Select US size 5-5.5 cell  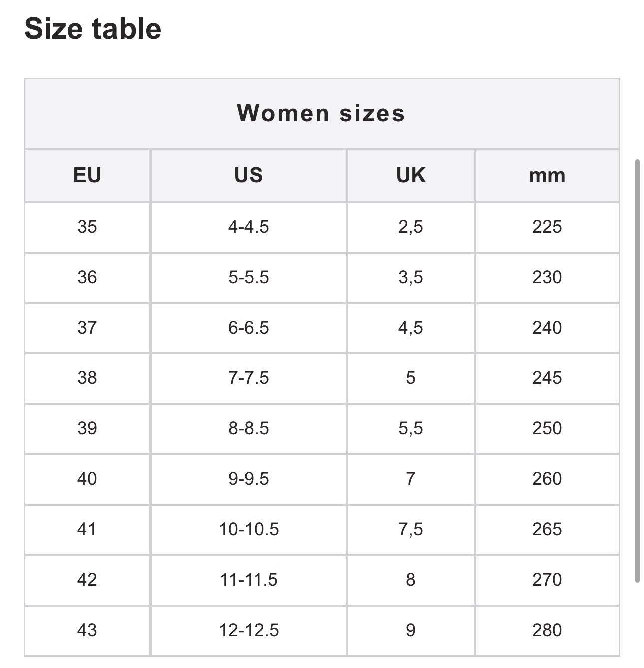pyautogui.click(x=249, y=278)
